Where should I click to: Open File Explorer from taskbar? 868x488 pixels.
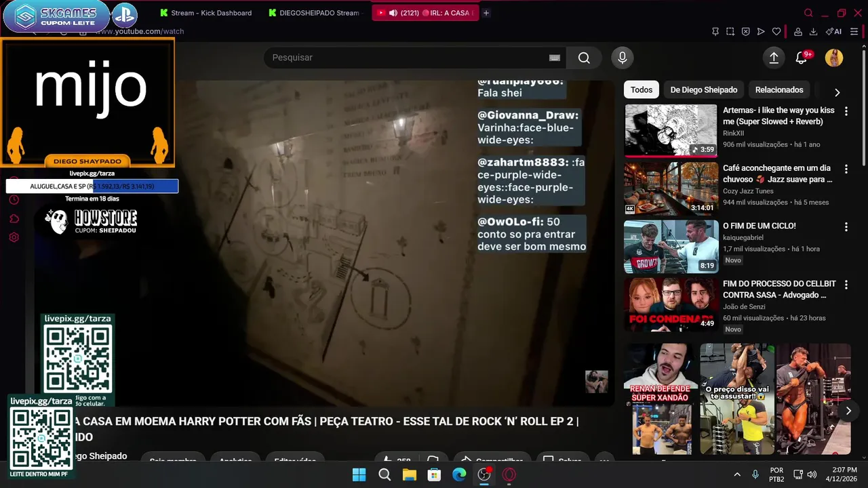[410, 474]
